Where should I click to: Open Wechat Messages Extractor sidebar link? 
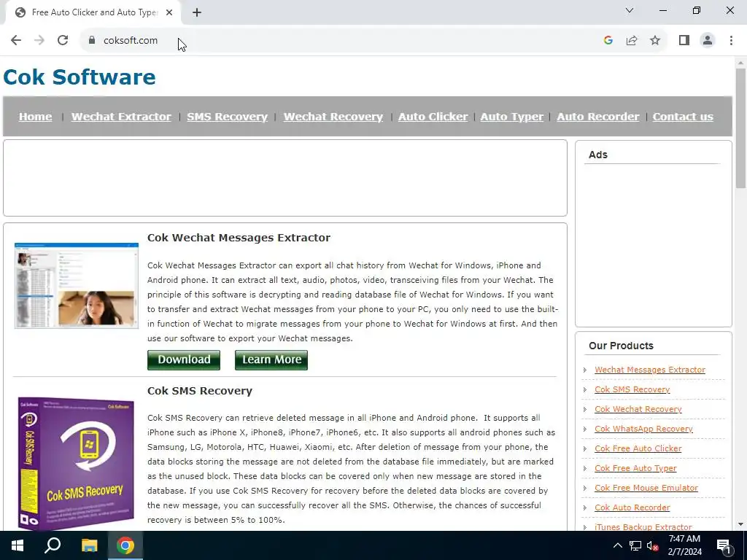650,370
